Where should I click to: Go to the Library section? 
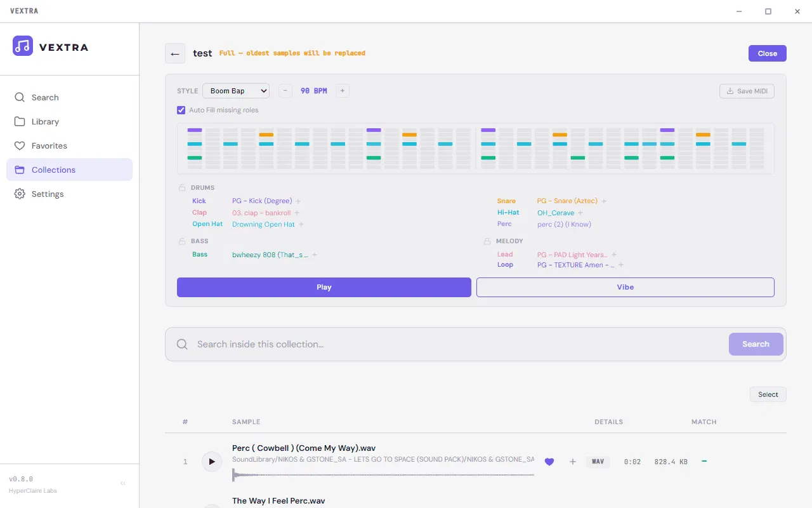(69, 121)
